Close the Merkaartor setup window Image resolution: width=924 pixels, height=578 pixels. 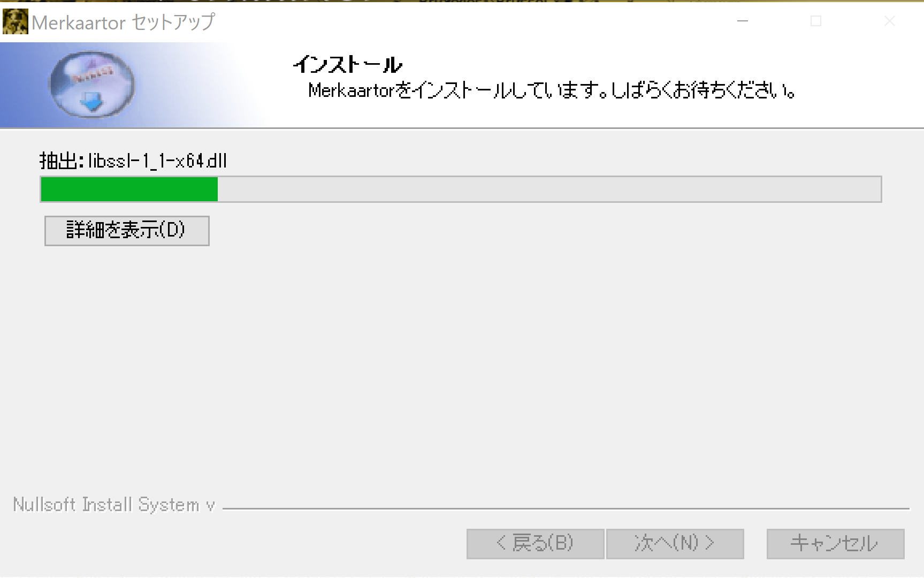click(889, 21)
